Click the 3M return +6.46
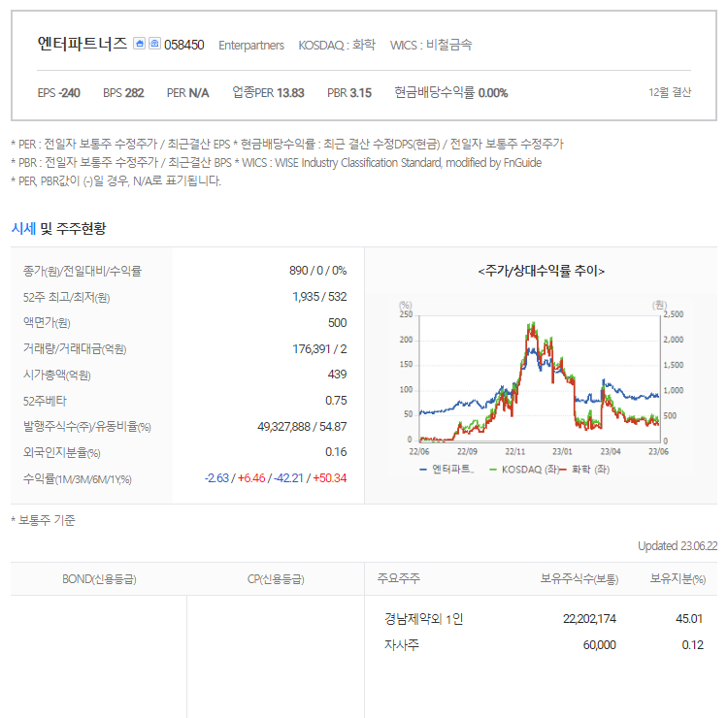This screenshot has width=728, height=718. click(x=251, y=478)
